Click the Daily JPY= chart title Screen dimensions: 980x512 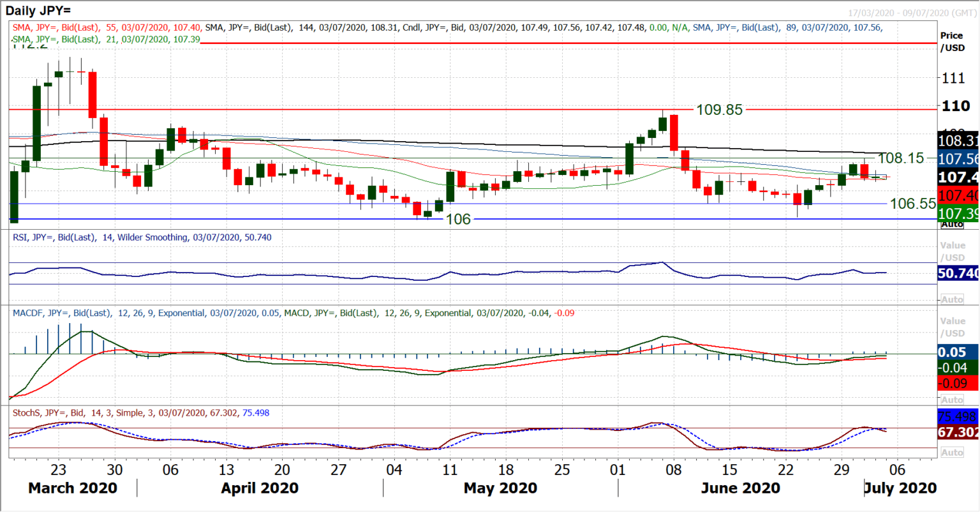[x=38, y=10]
